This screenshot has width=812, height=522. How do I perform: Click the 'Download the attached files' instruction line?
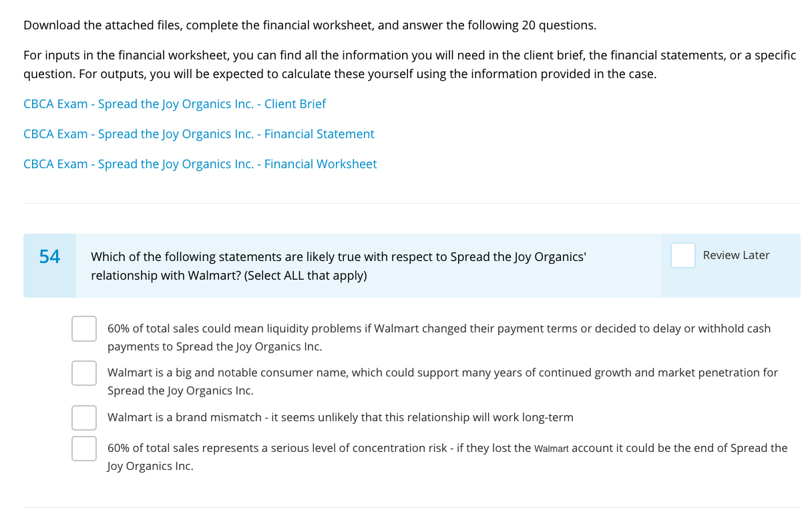pos(310,25)
